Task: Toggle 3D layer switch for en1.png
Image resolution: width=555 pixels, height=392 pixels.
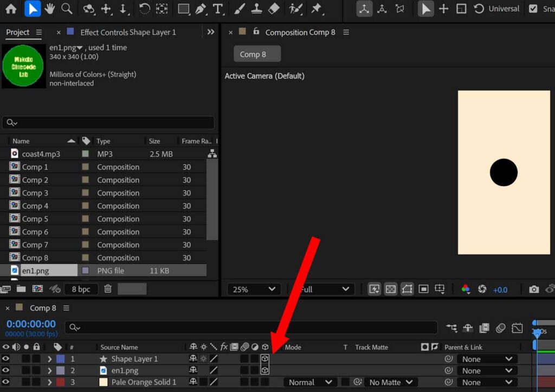Action: point(264,370)
